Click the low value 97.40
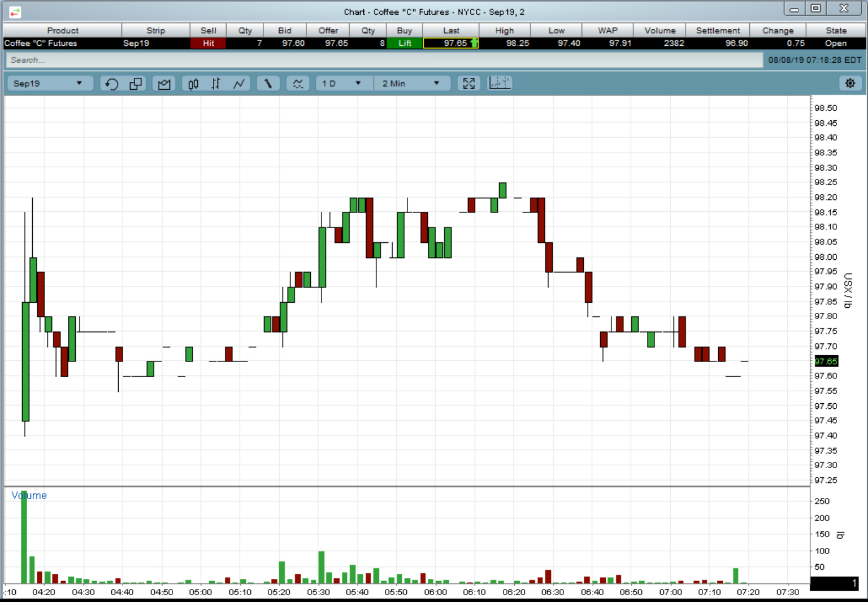 click(568, 43)
